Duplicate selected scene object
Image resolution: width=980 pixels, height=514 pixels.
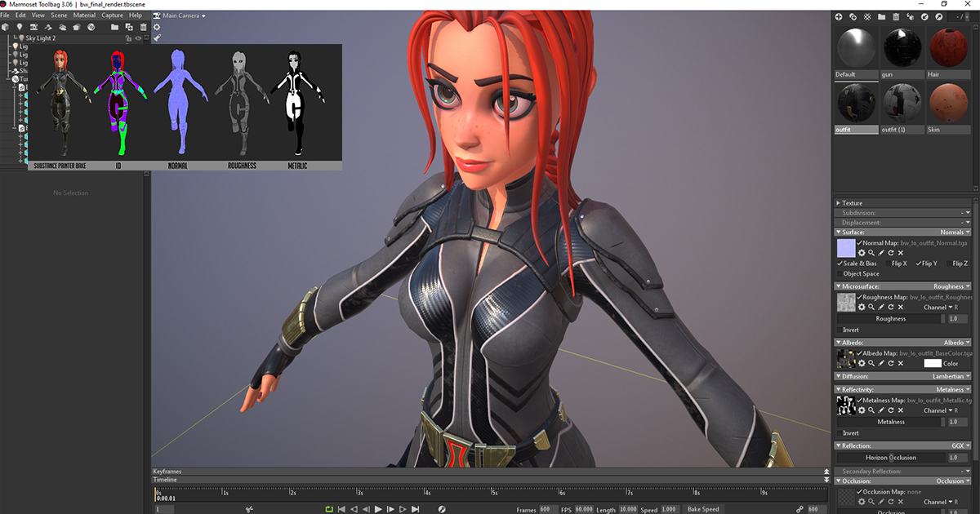pos(129,27)
